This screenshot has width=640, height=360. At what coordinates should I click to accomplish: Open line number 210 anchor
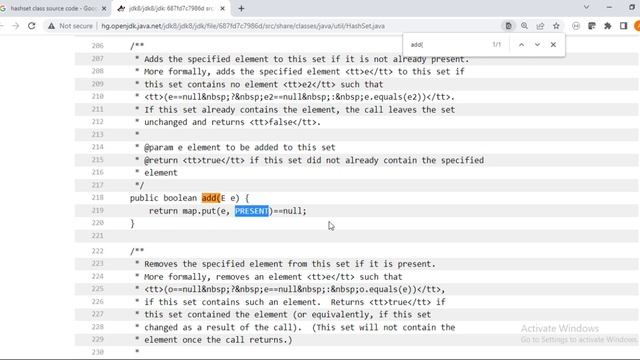(98, 96)
